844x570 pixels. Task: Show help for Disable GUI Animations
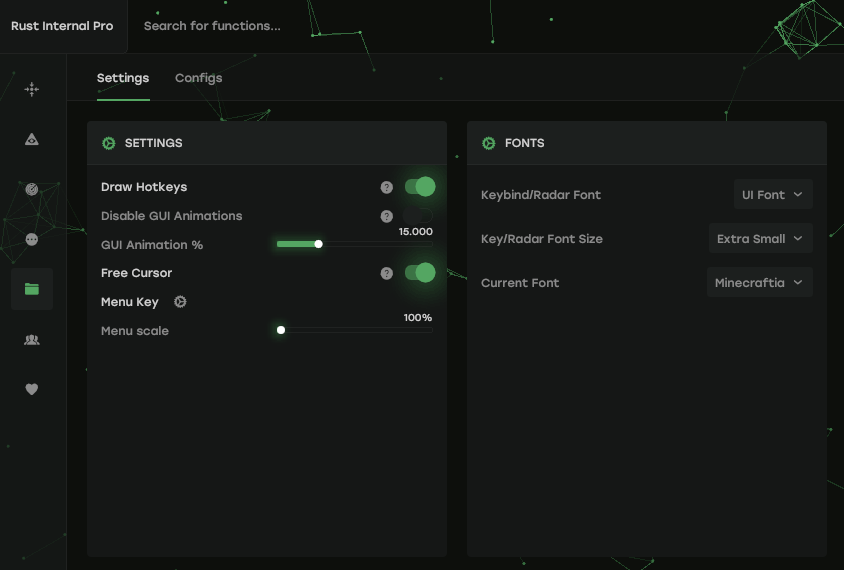pyautogui.click(x=386, y=216)
